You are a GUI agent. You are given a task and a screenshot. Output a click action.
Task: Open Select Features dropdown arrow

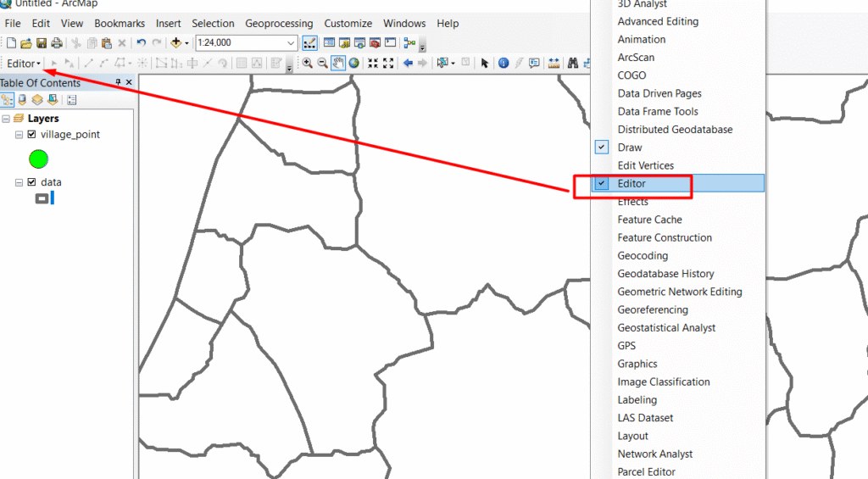point(453,63)
